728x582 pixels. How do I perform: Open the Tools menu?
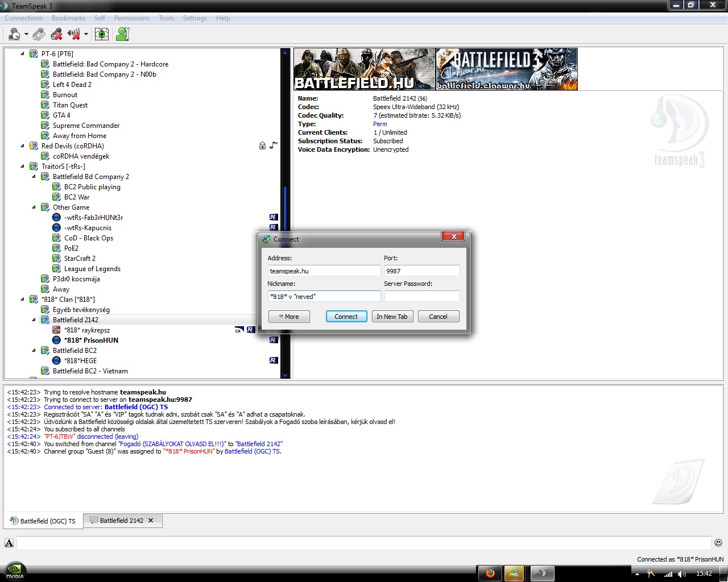tap(167, 18)
